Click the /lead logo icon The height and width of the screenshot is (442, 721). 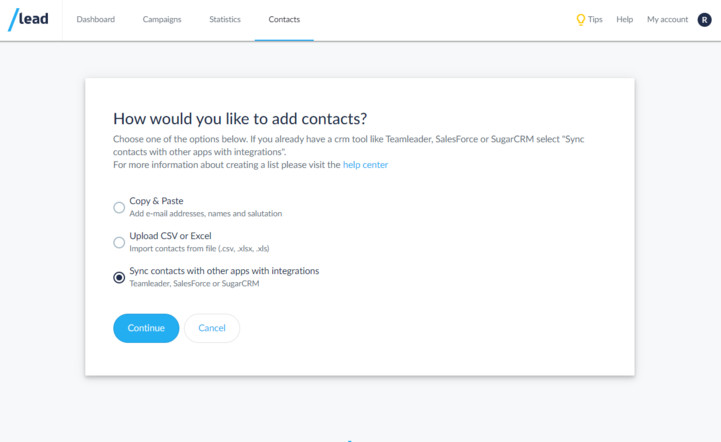28,19
